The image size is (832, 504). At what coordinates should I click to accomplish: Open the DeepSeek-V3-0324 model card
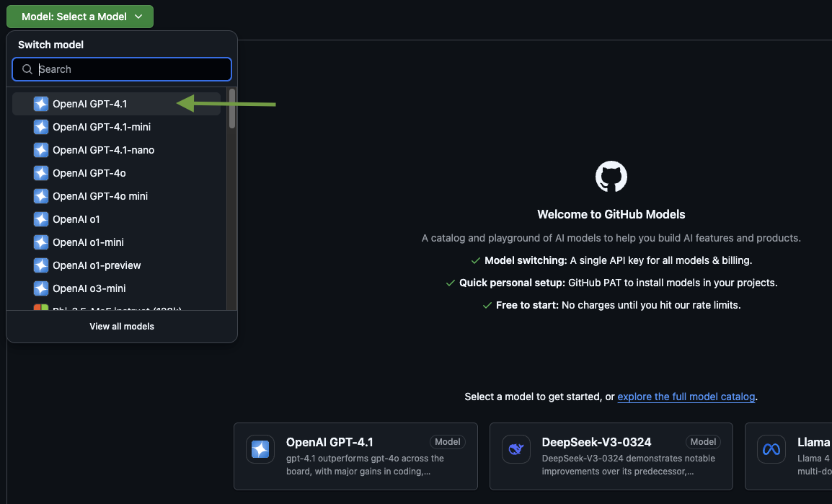point(611,456)
